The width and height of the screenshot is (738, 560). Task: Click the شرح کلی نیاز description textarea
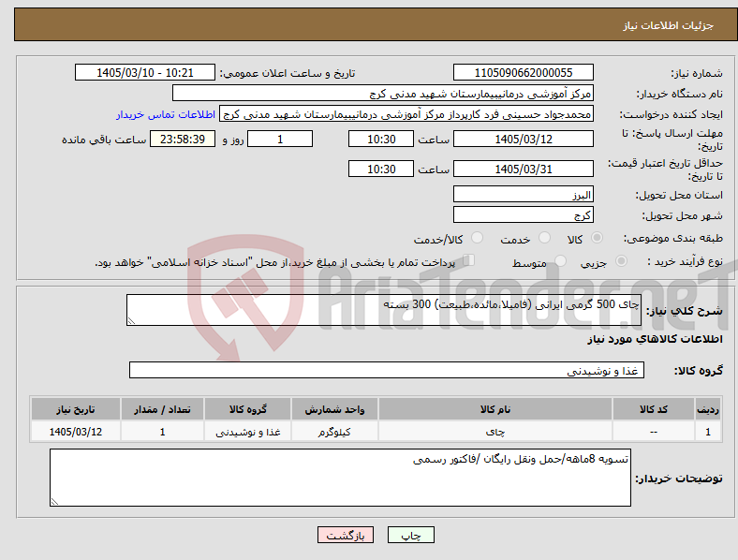click(384, 310)
